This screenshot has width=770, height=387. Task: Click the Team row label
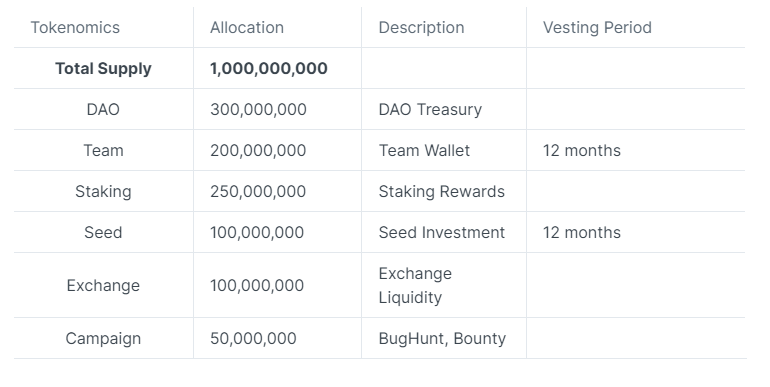[103, 150]
